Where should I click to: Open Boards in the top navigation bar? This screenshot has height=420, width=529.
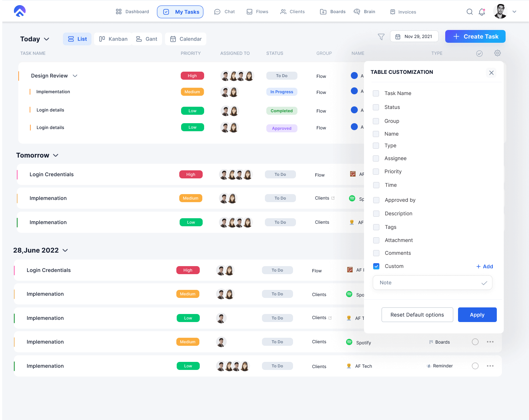point(333,12)
